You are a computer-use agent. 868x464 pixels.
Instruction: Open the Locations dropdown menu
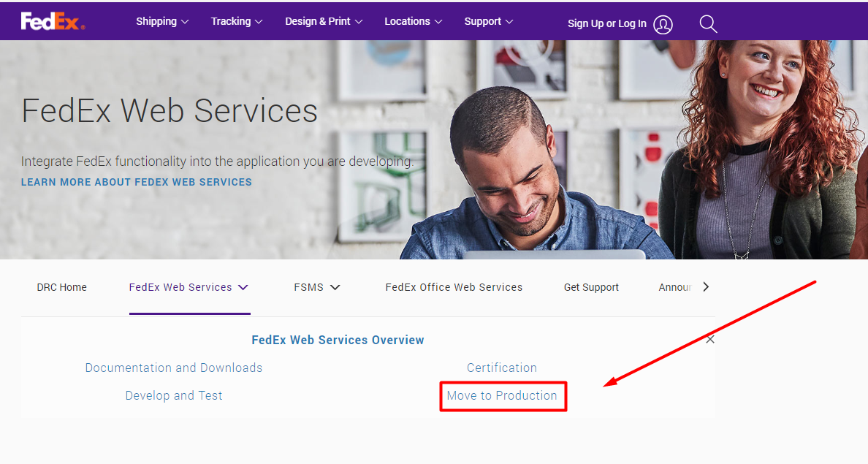pyautogui.click(x=413, y=22)
